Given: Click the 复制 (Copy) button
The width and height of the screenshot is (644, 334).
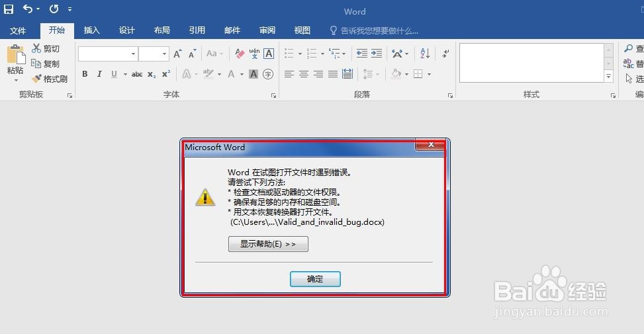Looking at the screenshot, I should 46,63.
